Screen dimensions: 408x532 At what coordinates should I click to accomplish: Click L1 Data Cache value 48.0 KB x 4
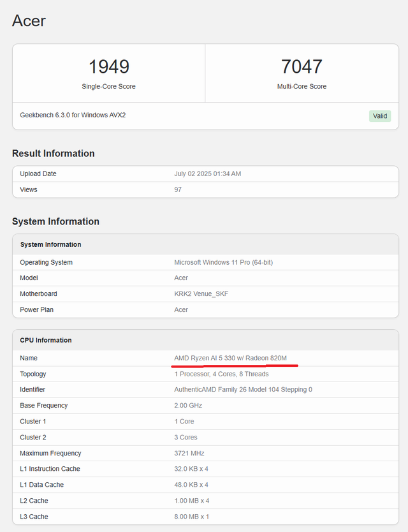[191, 485]
